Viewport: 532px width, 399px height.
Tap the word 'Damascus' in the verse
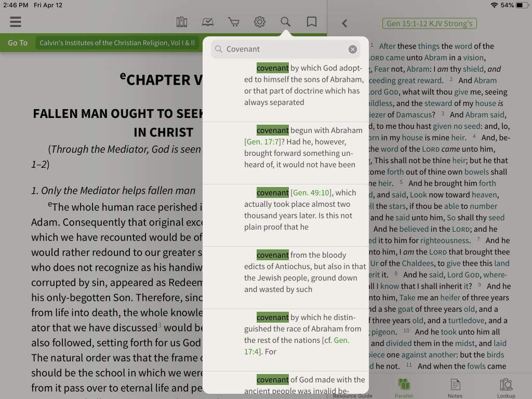click(x=414, y=115)
